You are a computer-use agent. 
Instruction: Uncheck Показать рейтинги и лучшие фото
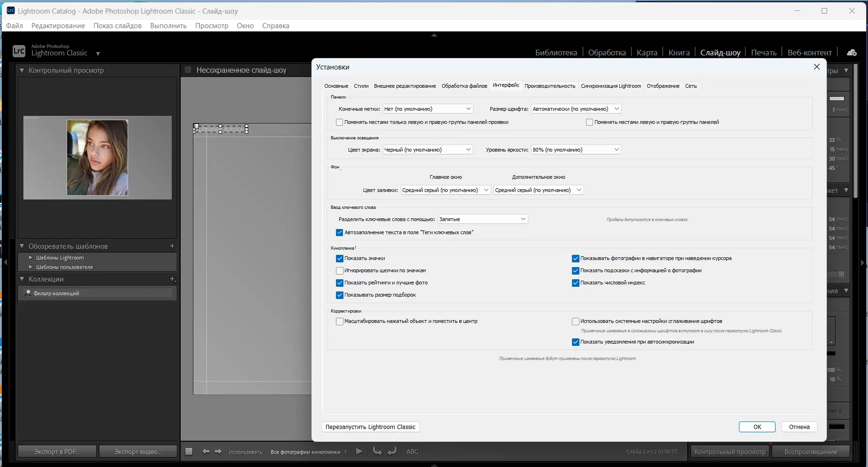pyautogui.click(x=340, y=283)
